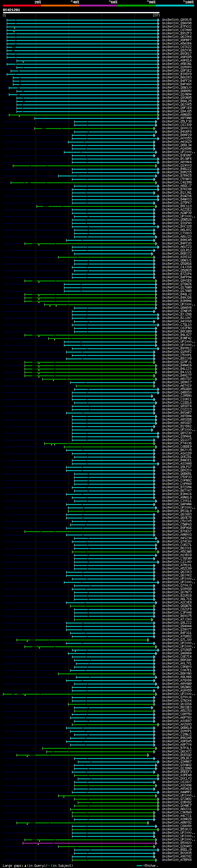Select the UniRef100_Q5N528 label
The image size is (197, 868).
[177, 220]
